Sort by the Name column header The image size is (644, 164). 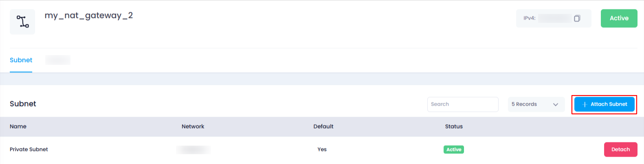18,126
